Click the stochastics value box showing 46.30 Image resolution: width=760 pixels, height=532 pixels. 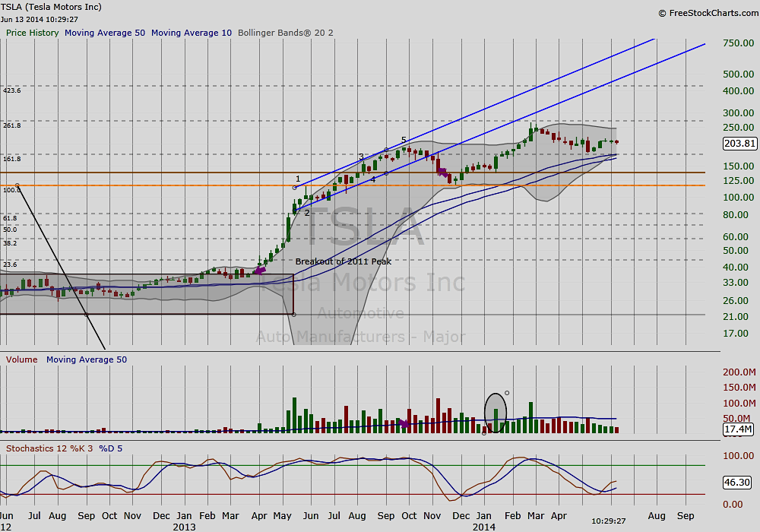(737, 483)
